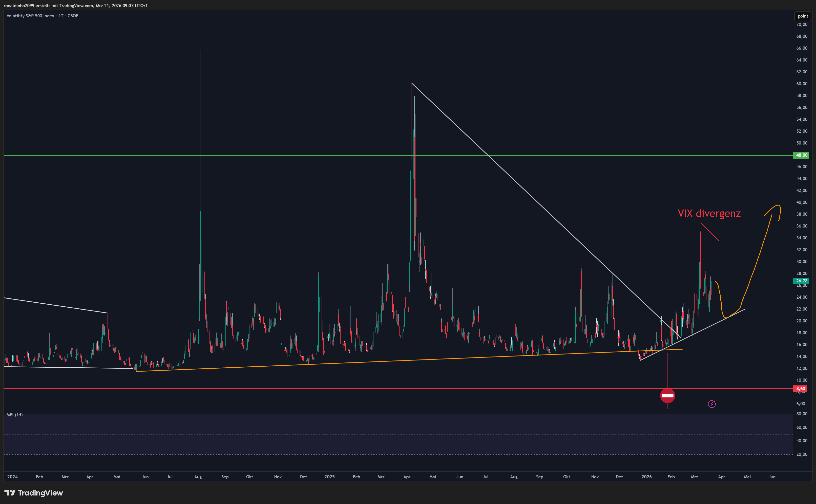
Task: Click the purple lightning bolt event icon
Action: [x=712, y=404]
